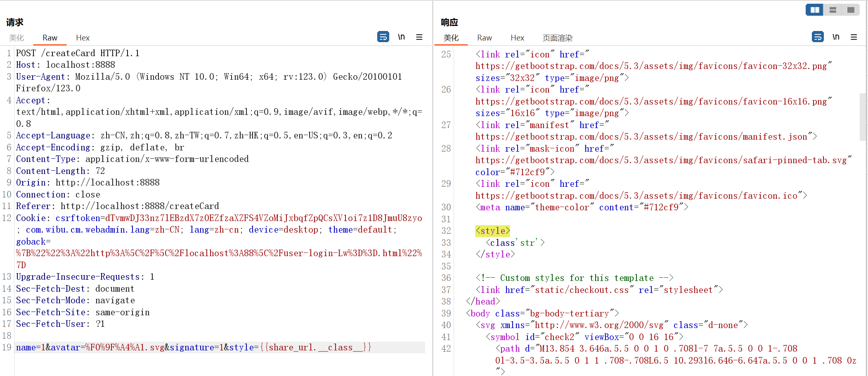Click the favicon-16x16.png URL in response

point(651,101)
